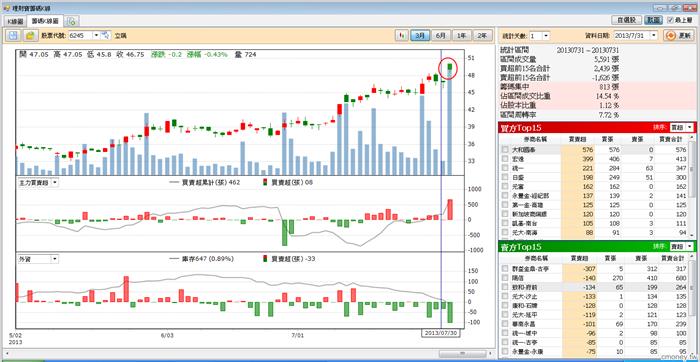Select the 2年 time range button
The width and height of the screenshot is (700, 362).
click(x=483, y=35)
